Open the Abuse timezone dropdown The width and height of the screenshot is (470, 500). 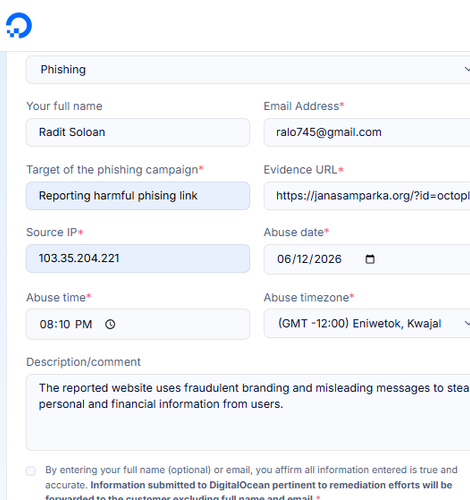pyautogui.click(x=367, y=323)
